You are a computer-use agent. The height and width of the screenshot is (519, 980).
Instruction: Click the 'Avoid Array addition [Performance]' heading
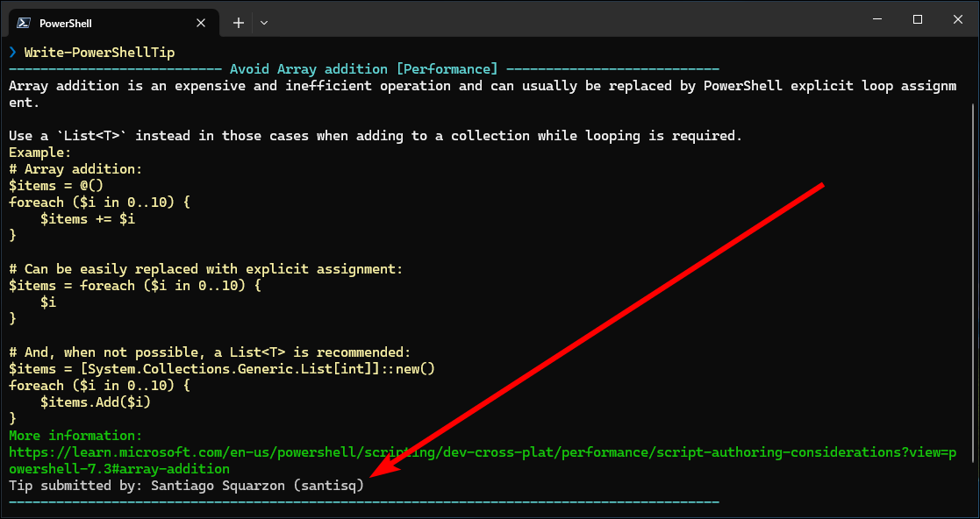coord(363,69)
